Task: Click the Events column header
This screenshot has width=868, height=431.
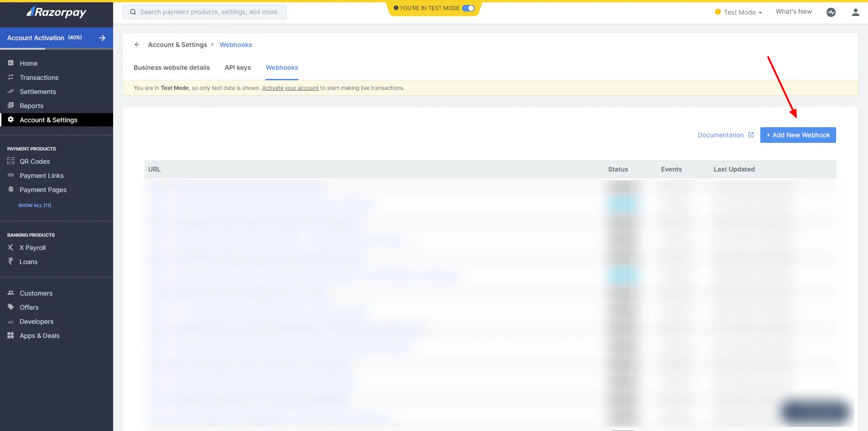Action: pyautogui.click(x=671, y=169)
